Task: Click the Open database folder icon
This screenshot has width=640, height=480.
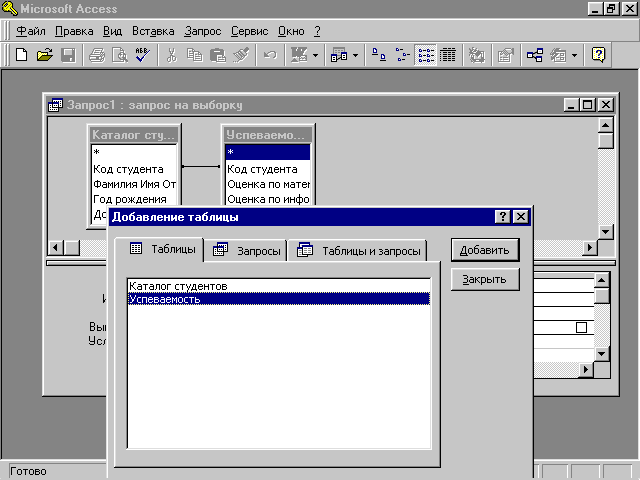Action: 45,55
